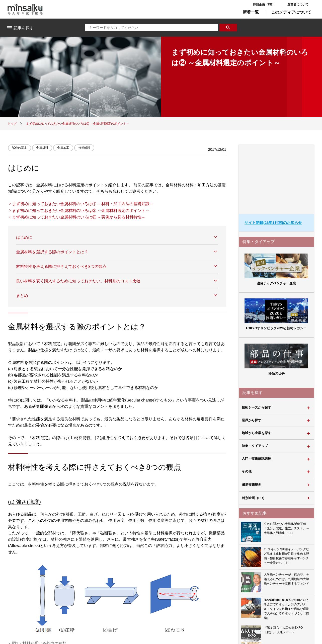Click chevron beside はじめに contents row

coord(215,237)
